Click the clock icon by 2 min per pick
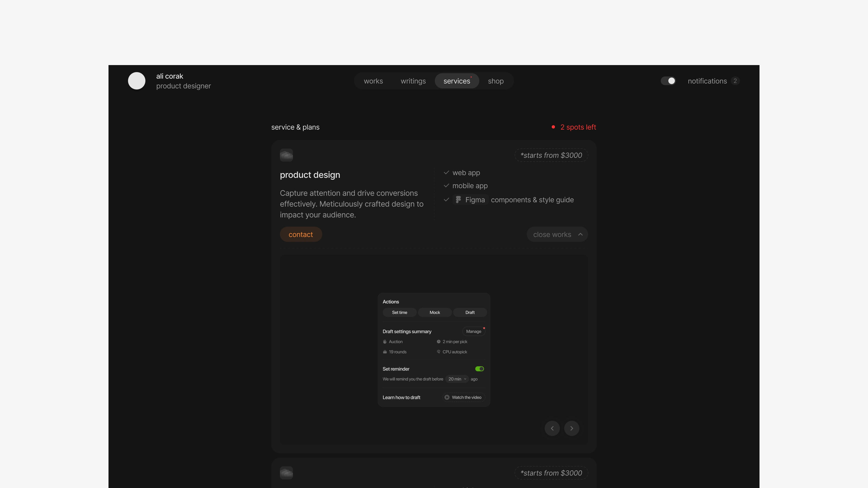The height and width of the screenshot is (488, 868). [438, 342]
